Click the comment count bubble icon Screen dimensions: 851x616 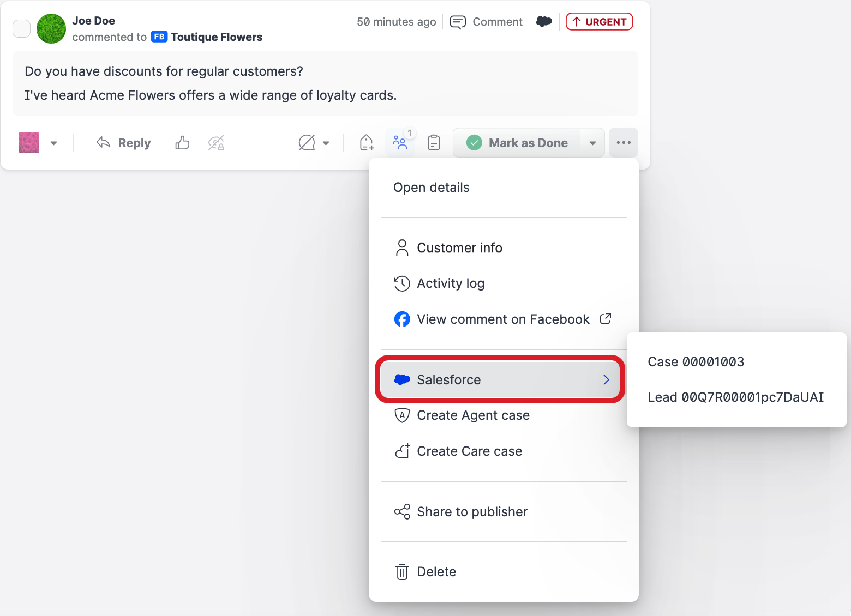[x=457, y=22]
